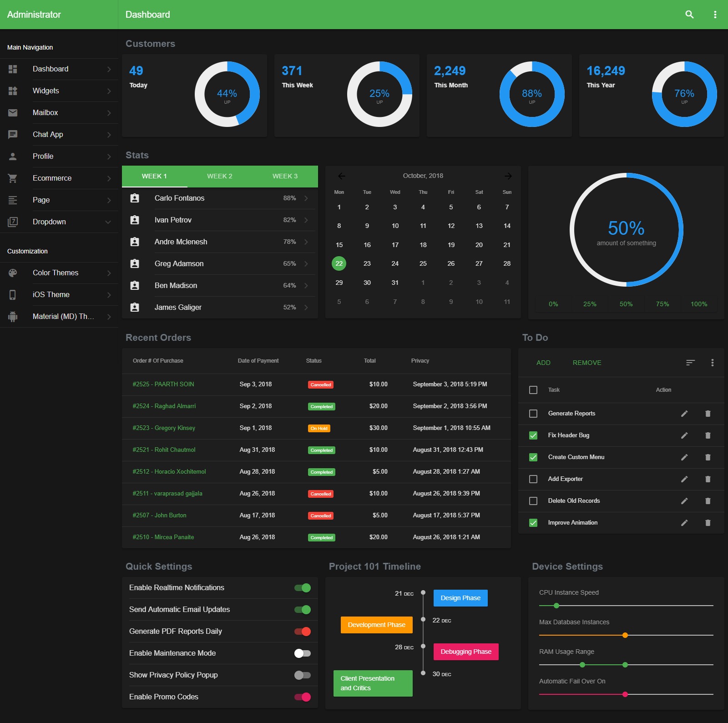The width and height of the screenshot is (728, 723).
Task: Click the edit pencil for Generate Reports
Action: pos(684,414)
